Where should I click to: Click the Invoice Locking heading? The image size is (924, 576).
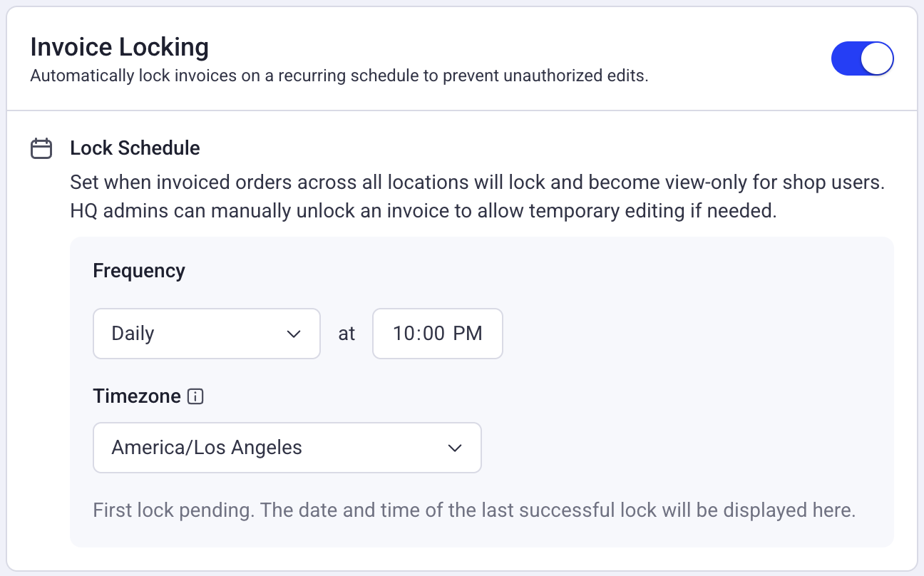click(120, 47)
